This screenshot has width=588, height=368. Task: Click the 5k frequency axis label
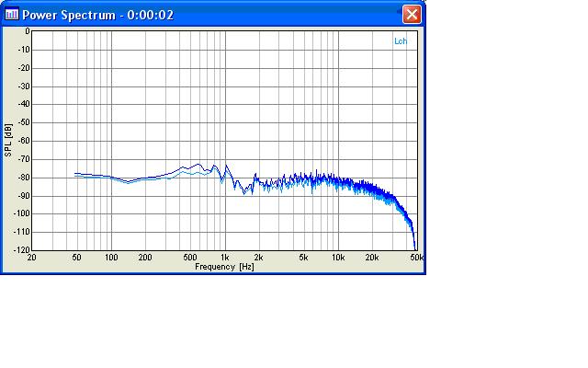click(x=303, y=258)
